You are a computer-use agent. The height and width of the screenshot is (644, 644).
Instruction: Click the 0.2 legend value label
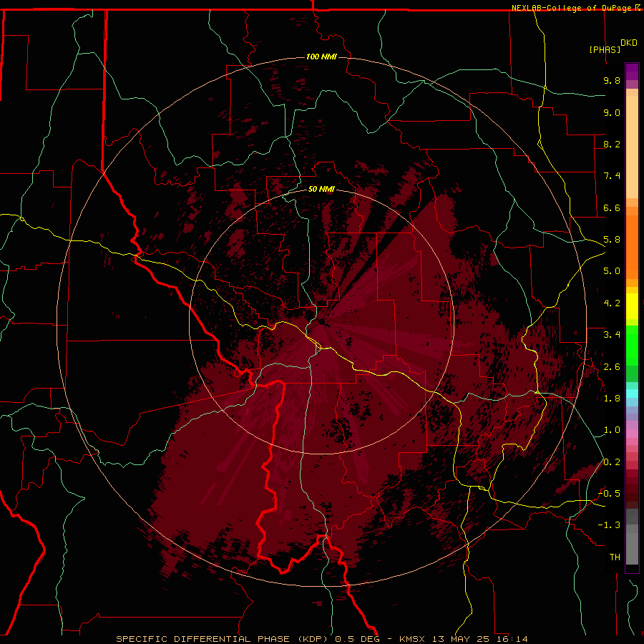[612, 462]
